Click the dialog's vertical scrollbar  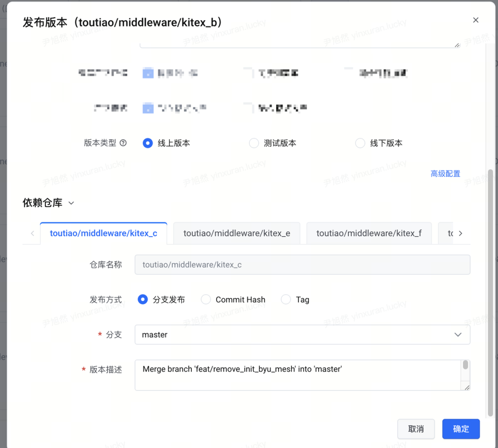490,293
